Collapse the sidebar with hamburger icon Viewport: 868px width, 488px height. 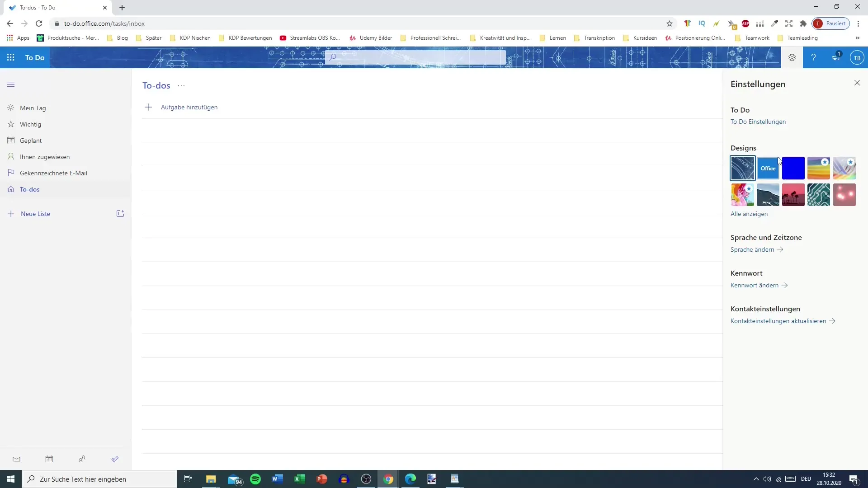(11, 84)
